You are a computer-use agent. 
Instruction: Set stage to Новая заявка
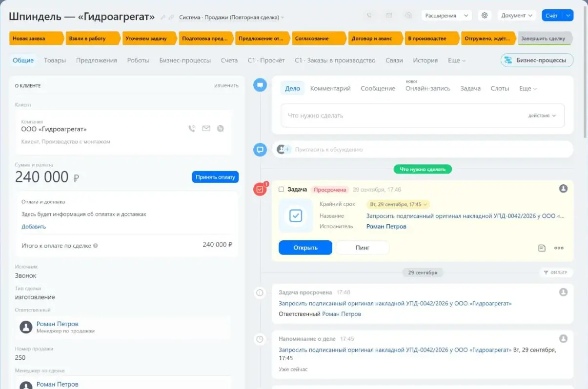(x=37, y=38)
